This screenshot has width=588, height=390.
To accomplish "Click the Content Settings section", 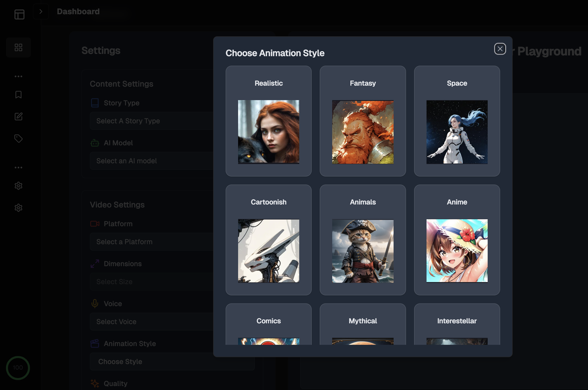I will click(x=121, y=83).
